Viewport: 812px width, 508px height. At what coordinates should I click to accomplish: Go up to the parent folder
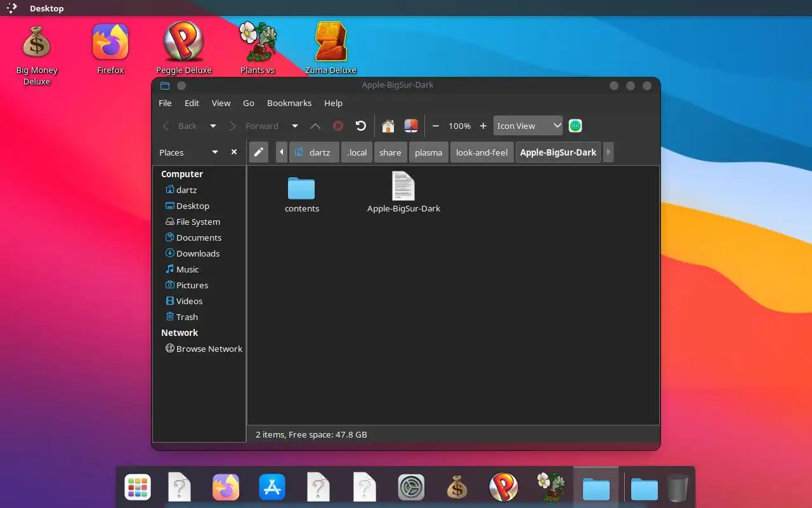[x=315, y=126]
